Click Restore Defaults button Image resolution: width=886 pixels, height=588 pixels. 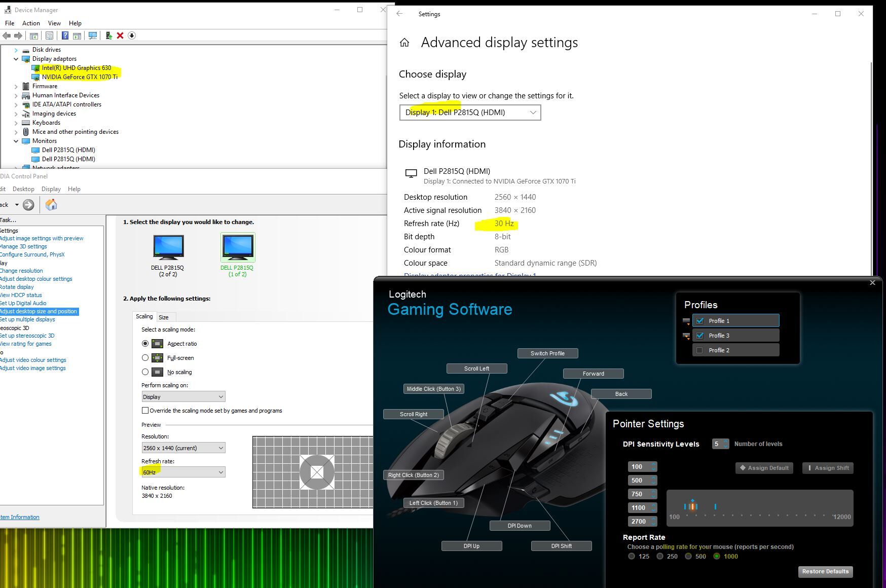(x=825, y=572)
